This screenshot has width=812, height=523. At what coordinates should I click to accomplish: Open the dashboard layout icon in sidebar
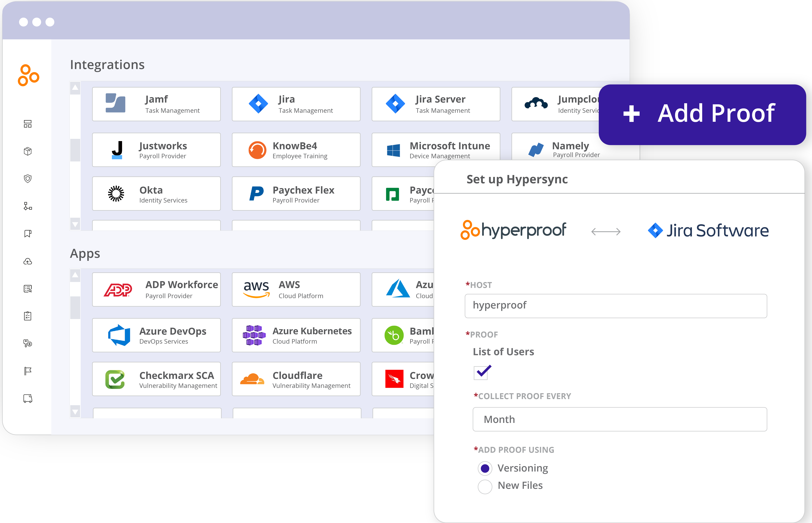(28, 124)
